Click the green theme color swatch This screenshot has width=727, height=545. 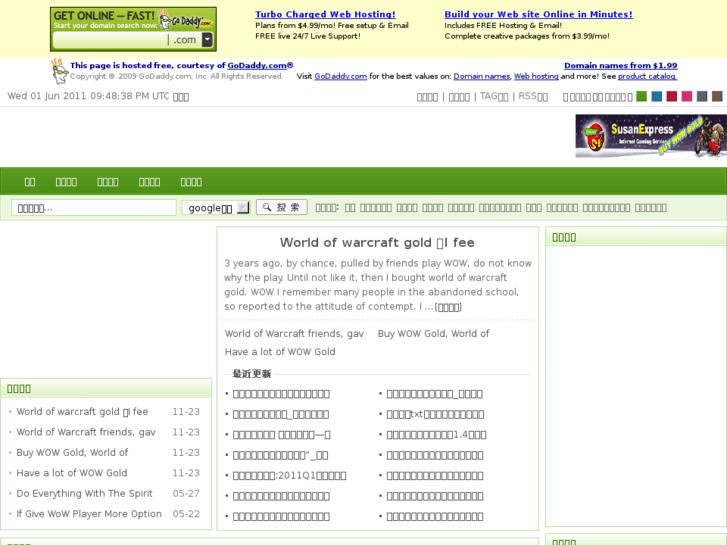click(642, 96)
